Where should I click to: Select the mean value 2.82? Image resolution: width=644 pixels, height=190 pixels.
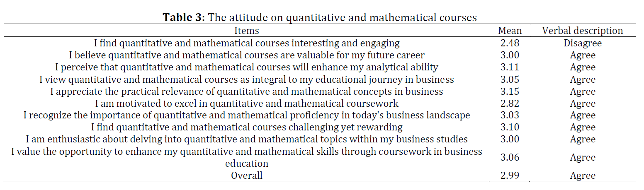pyautogui.click(x=510, y=103)
